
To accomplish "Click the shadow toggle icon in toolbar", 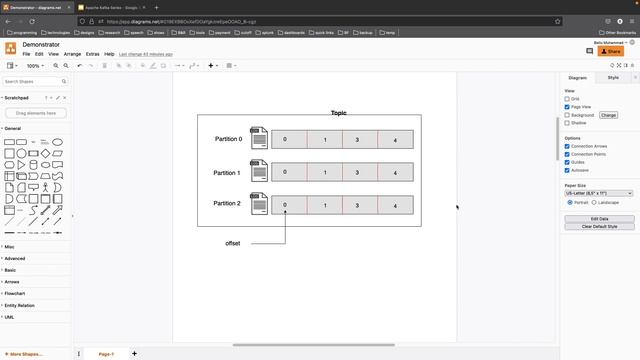I will pos(163,65).
